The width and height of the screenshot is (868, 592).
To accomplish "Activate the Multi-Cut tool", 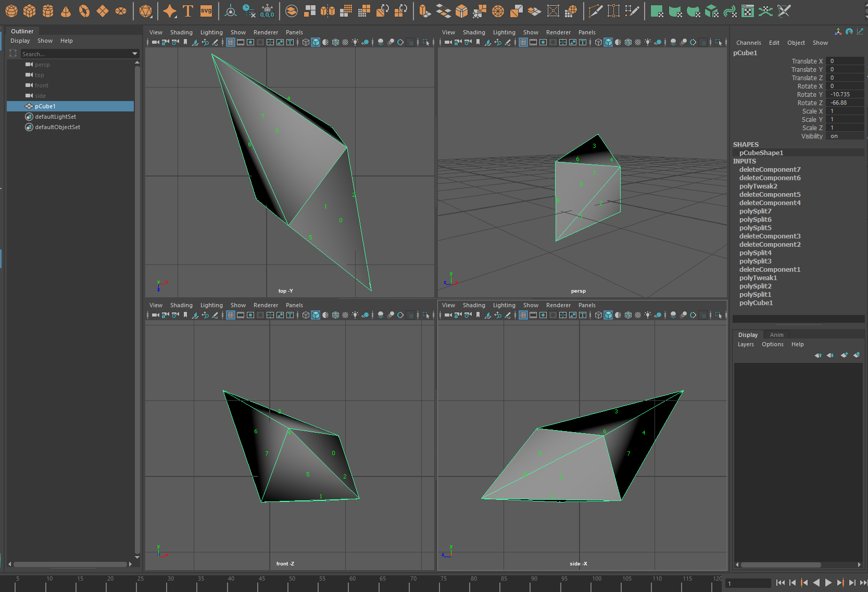I will pyautogui.click(x=595, y=10).
